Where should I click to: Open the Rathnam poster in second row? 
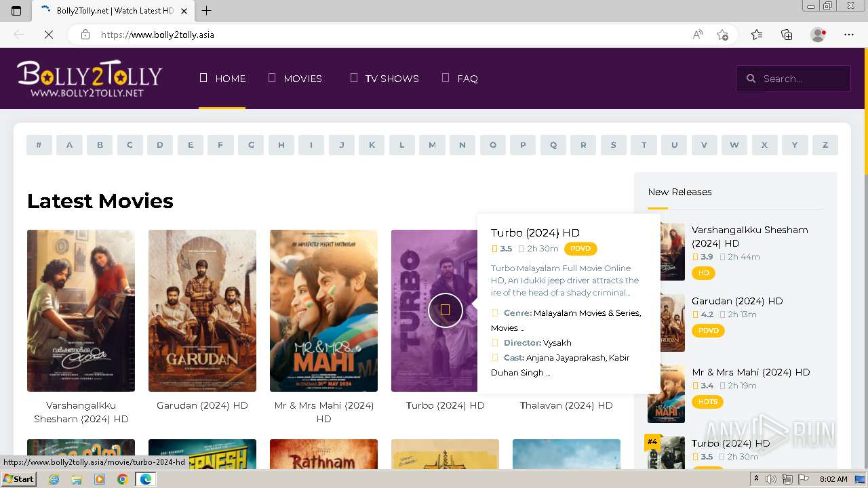[x=323, y=454]
